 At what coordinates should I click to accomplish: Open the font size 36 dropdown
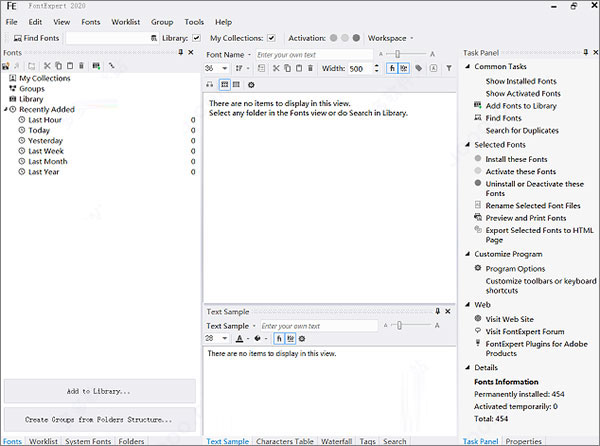tap(225, 68)
